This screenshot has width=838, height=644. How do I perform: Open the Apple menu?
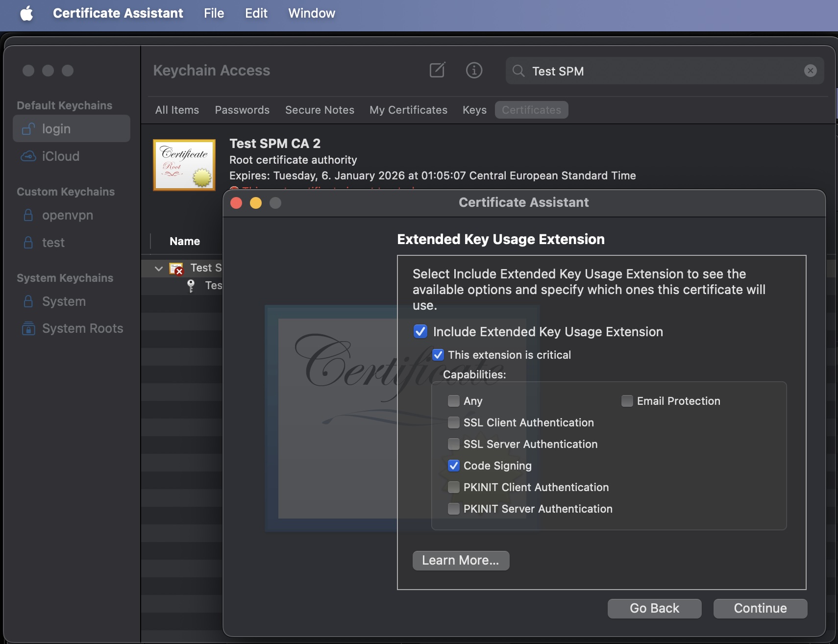27,13
